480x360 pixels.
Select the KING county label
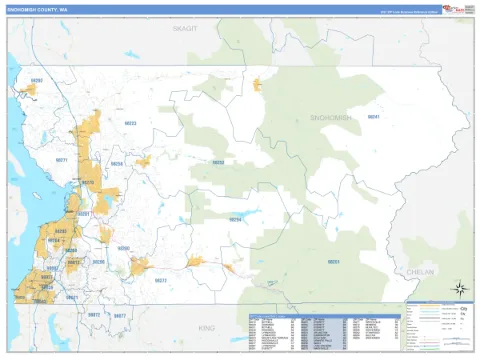pos(206,328)
